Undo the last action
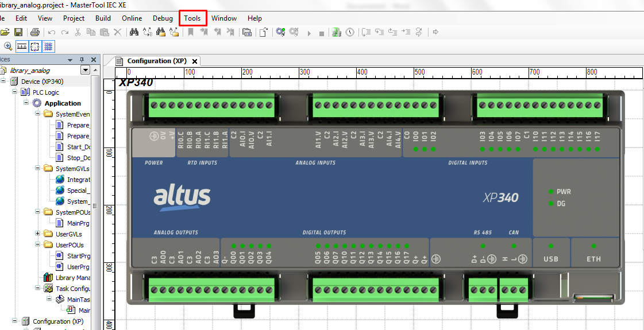This screenshot has width=644, height=330. (52, 32)
